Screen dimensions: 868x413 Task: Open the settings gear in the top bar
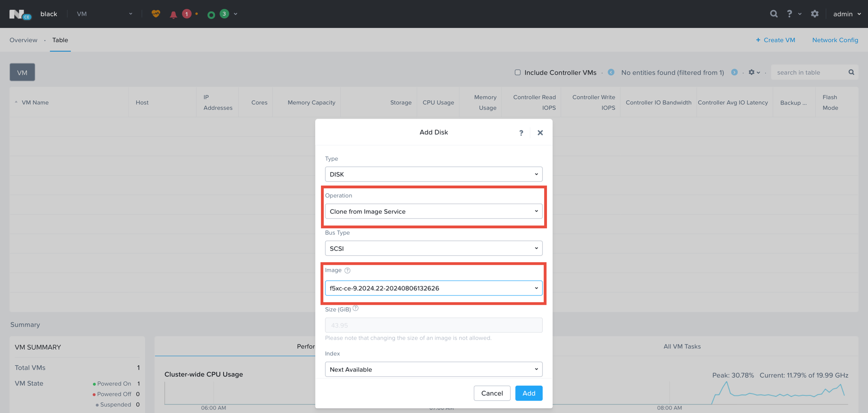815,14
